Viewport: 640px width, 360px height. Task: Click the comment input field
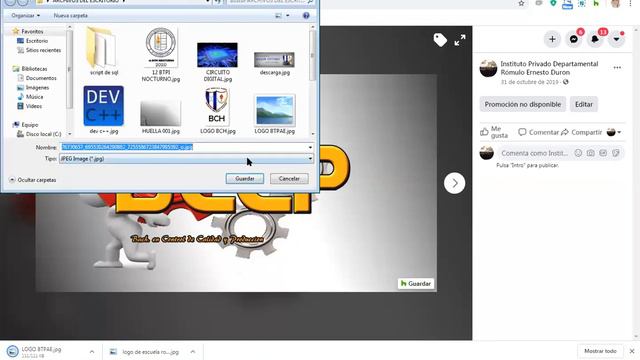(535, 153)
